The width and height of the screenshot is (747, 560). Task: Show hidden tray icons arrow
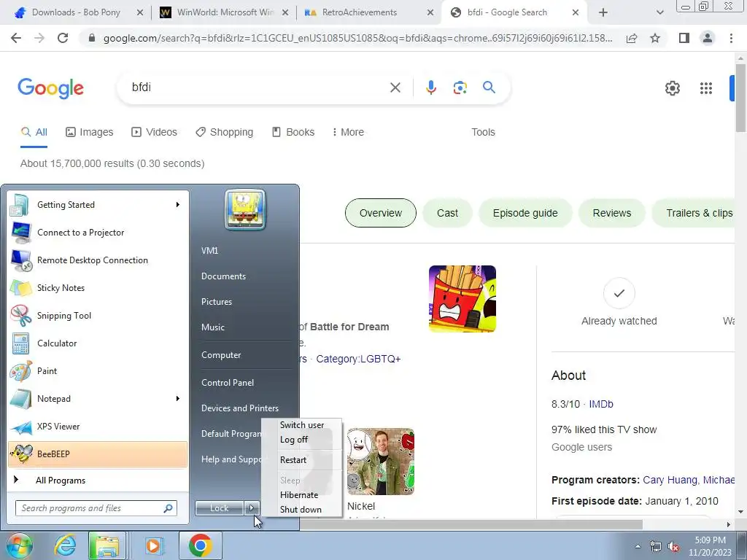coord(638,546)
